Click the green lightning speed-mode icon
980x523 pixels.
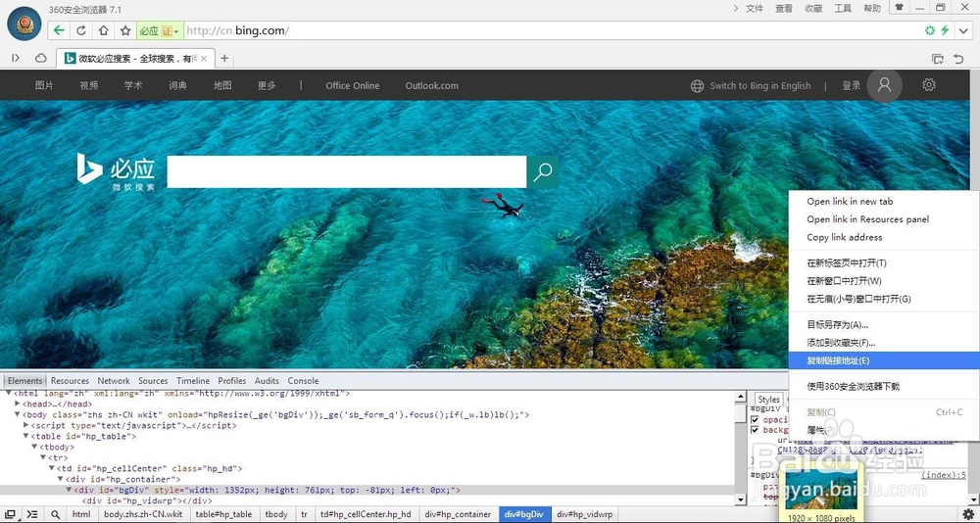[945, 30]
